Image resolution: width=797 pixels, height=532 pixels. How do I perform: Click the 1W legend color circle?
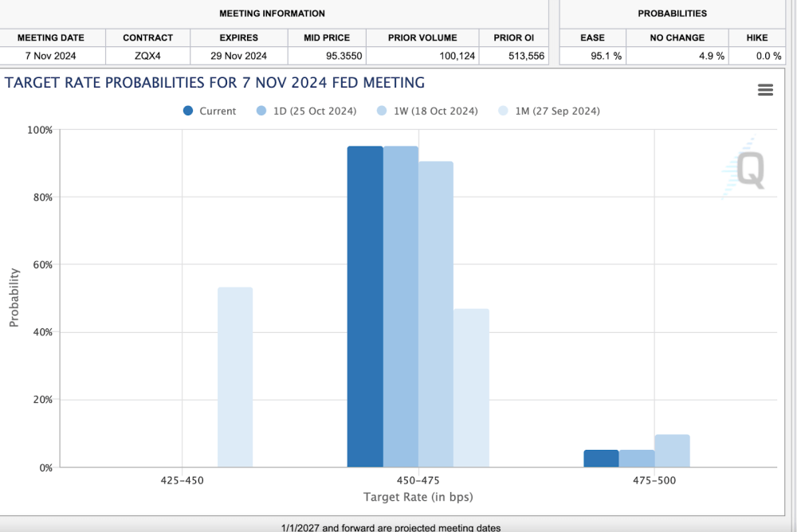click(x=383, y=111)
